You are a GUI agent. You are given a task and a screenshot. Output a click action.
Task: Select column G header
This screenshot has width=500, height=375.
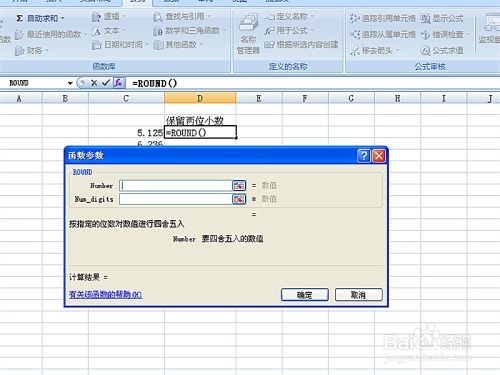351,98
